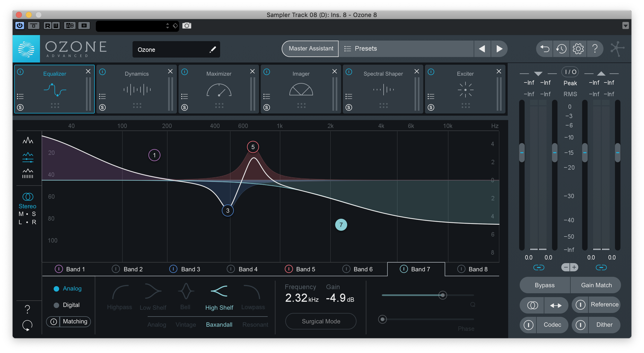This screenshot has width=644, height=353.
Task: Select the Exciter module
Action: point(465,89)
